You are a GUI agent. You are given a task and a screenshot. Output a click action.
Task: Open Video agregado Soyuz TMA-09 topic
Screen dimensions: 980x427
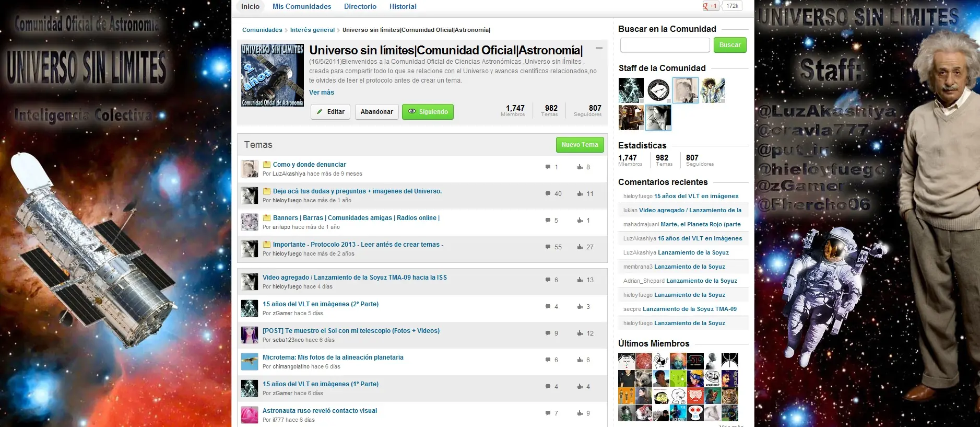pyautogui.click(x=355, y=278)
